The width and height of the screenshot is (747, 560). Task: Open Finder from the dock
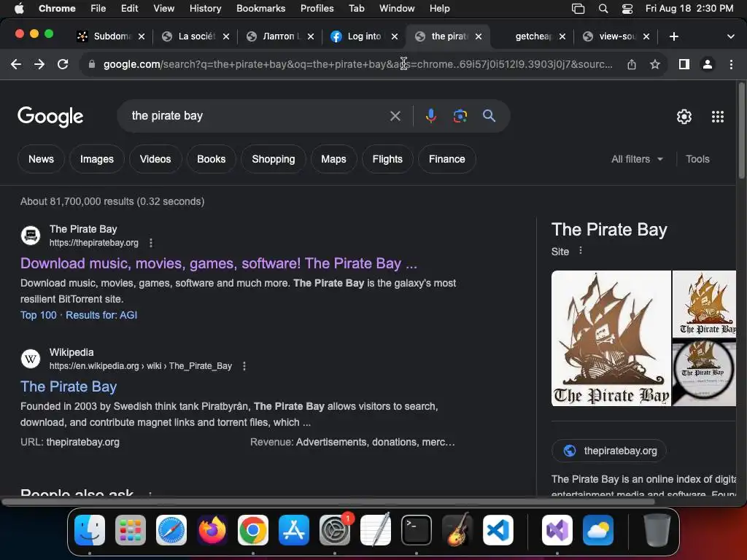(x=90, y=530)
